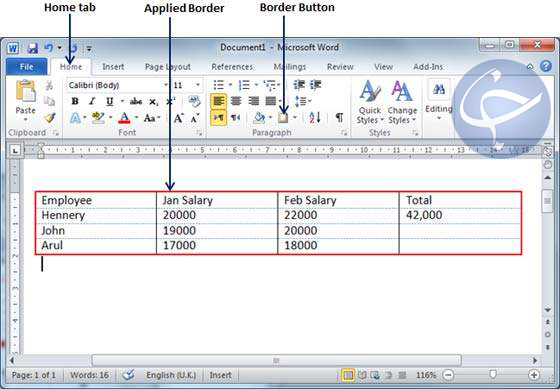Justify the paragraph text
Viewport: 560px width, 389px height.
[x=271, y=101]
